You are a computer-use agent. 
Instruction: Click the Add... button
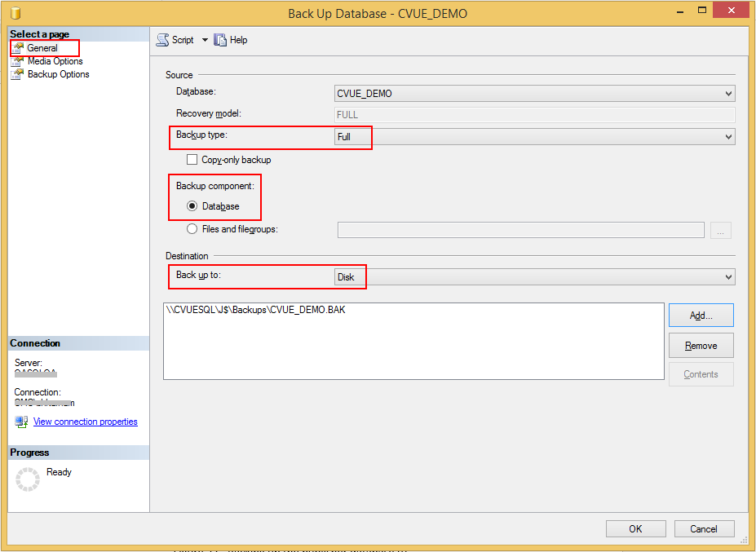pyautogui.click(x=701, y=315)
